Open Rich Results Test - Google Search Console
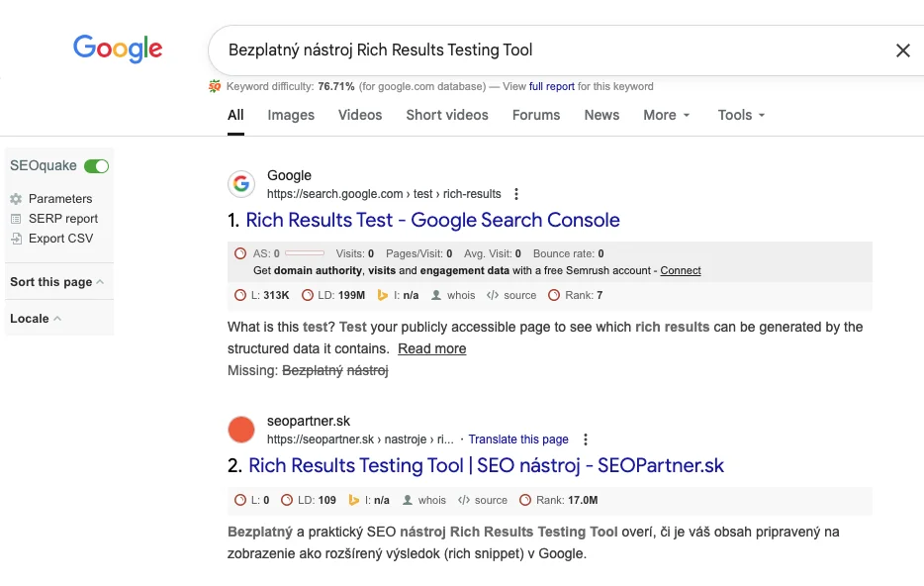 [x=432, y=221]
